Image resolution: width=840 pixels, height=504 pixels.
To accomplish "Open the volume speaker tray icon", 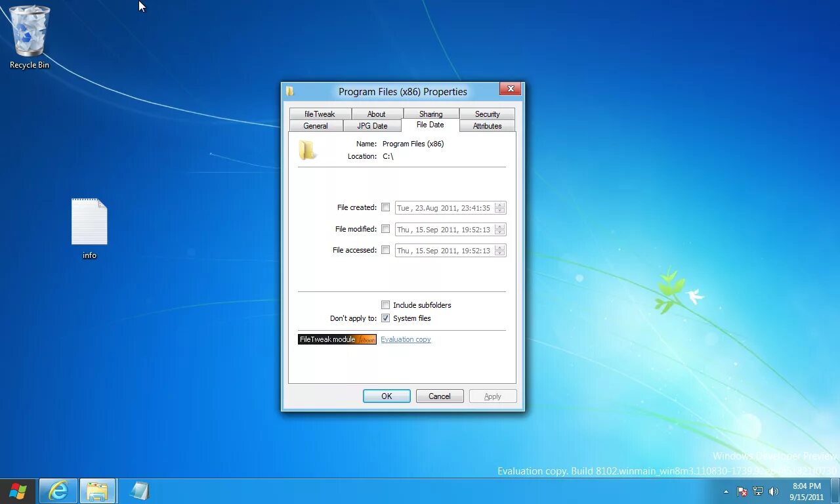I will point(774,491).
